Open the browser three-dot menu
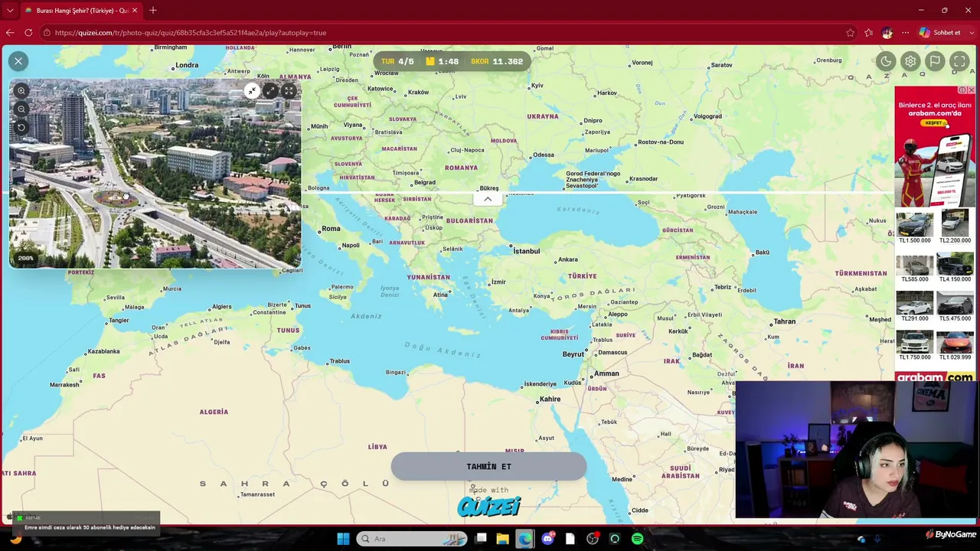 (905, 33)
